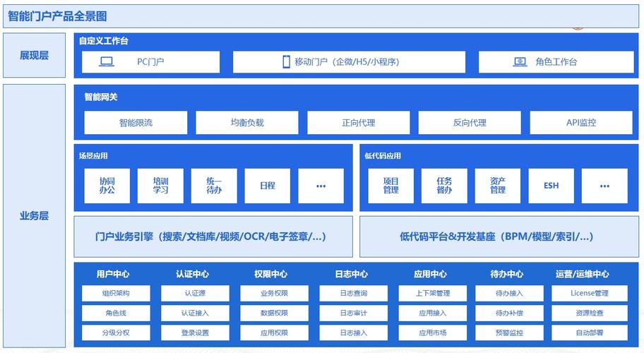Open the 应用权限 item

pyautogui.click(x=275, y=333)
